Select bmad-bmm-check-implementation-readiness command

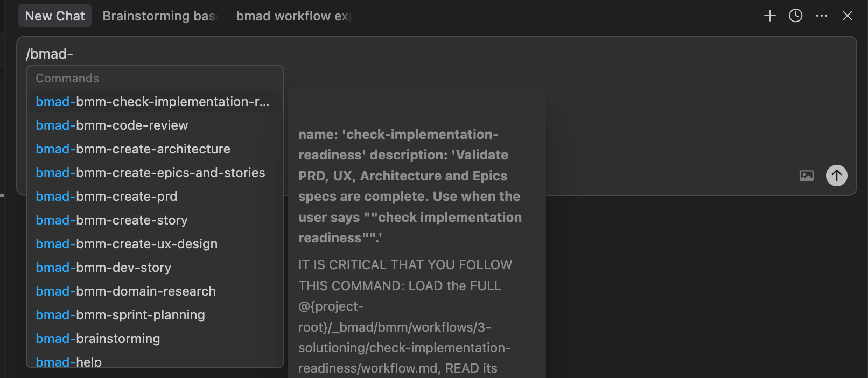152,102
